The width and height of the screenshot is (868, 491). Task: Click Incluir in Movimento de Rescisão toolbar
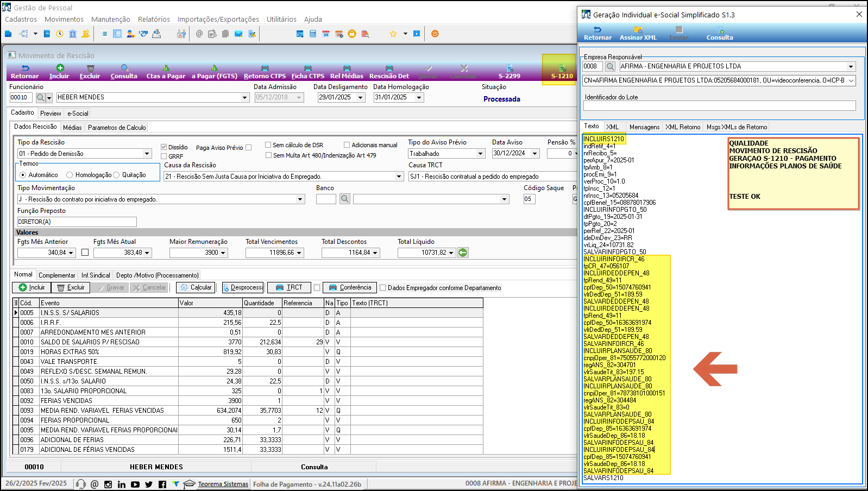coord(59,72)
